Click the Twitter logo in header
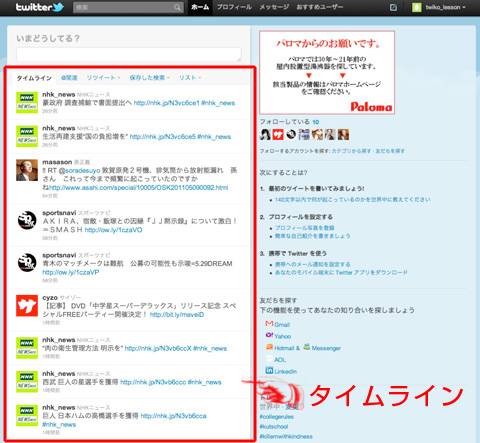The width and height of the screenshot is (480, 443). coord(40,7)
